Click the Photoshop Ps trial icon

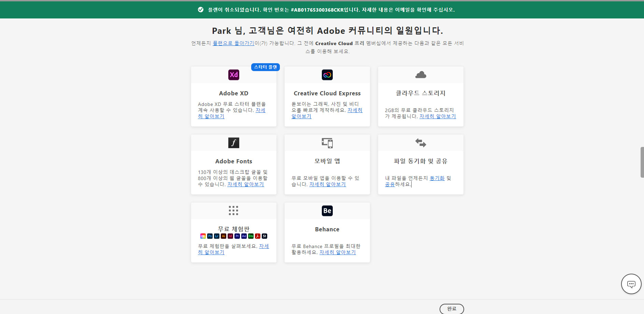(x=210, y=236)
